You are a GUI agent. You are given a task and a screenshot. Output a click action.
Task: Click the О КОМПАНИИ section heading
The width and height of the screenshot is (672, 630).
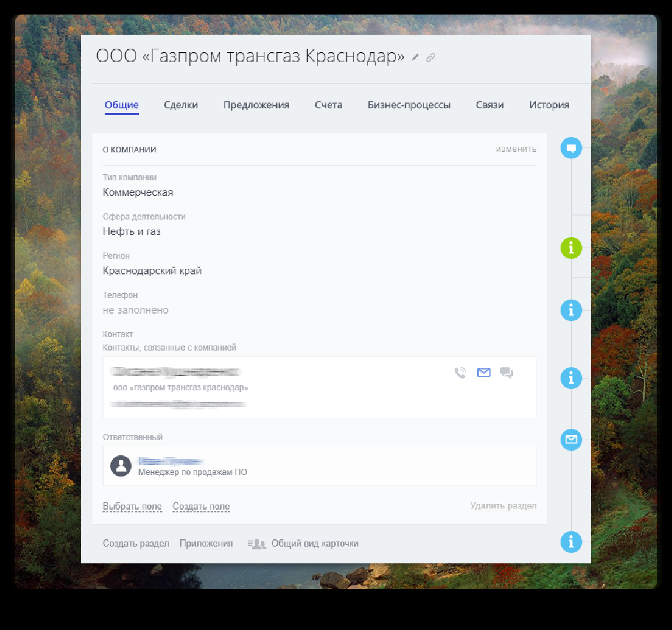pyautogui.click(x=129, y=150)
